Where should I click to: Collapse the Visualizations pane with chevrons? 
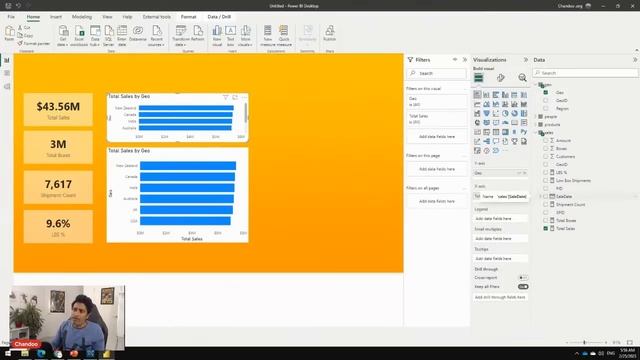[x=526, y=60]
